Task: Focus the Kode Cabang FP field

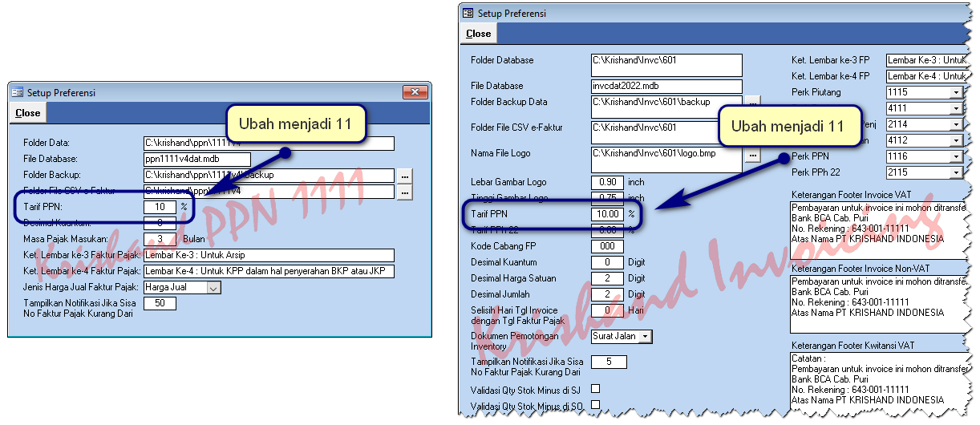Action: pos(607,246)
